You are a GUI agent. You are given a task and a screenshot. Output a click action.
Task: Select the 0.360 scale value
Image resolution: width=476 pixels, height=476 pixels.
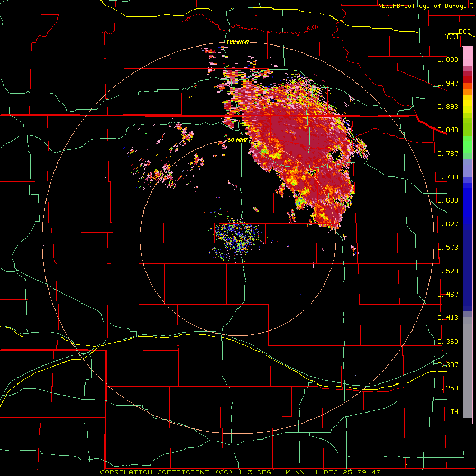448,342
